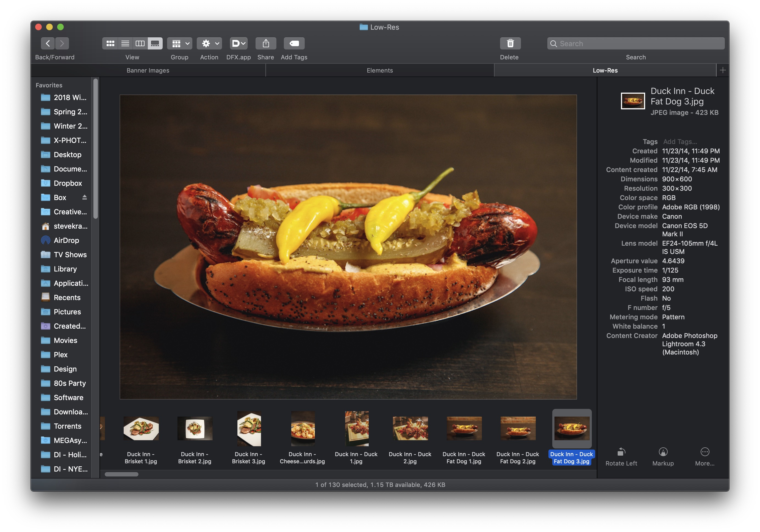Open the DFX.app dropdown
760x532 pixels.
pos(238,43)
